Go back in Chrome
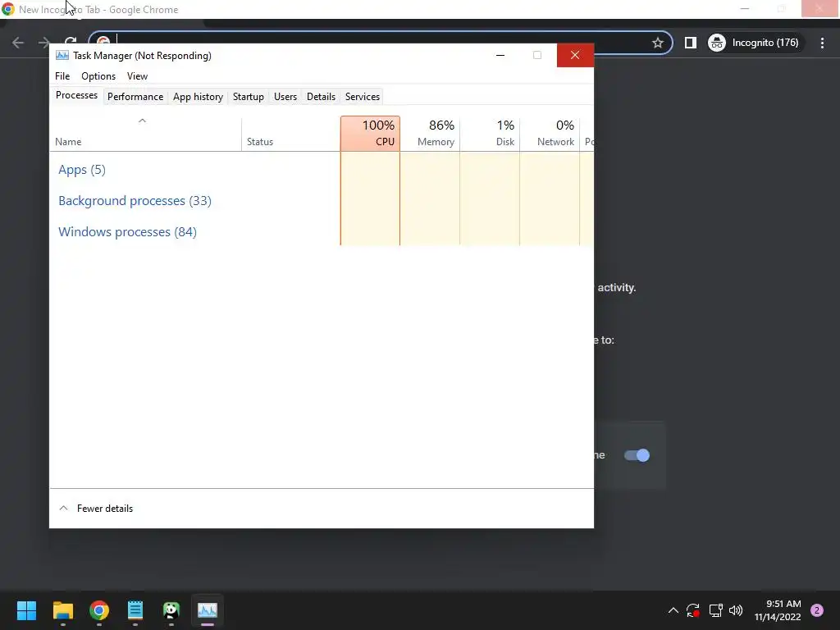Viewport: 840px width, 630px height. coord(18,43)
